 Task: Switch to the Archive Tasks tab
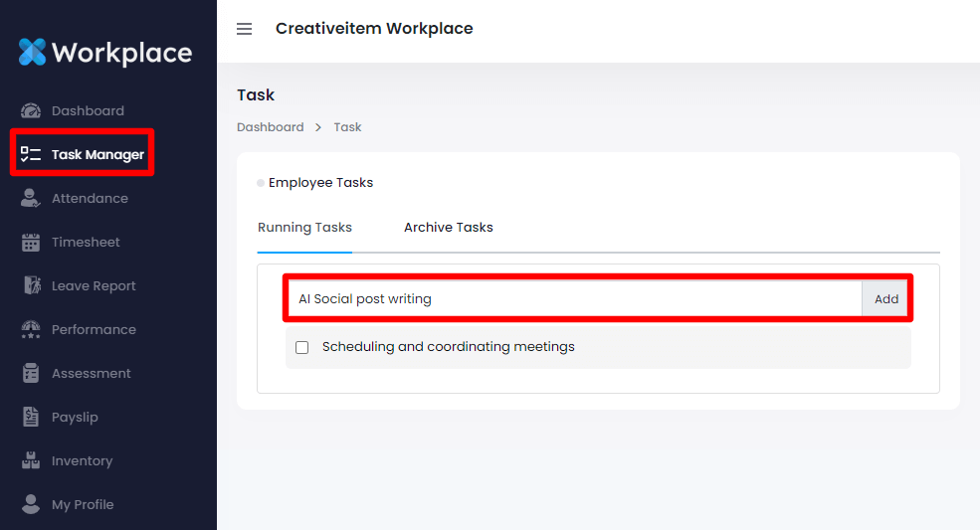(448, 227)
